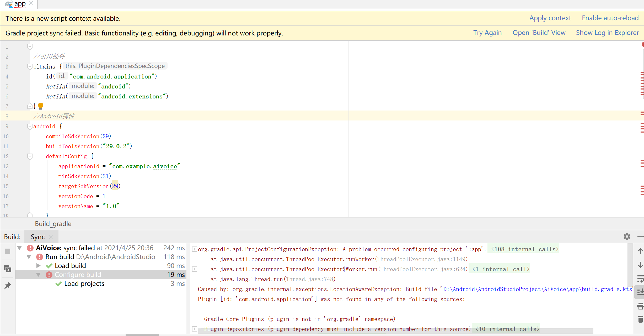The width and height of the screenshot is (644, 336).
Task: Expand the Load build tree node
Action: click(x=38, y=266)
